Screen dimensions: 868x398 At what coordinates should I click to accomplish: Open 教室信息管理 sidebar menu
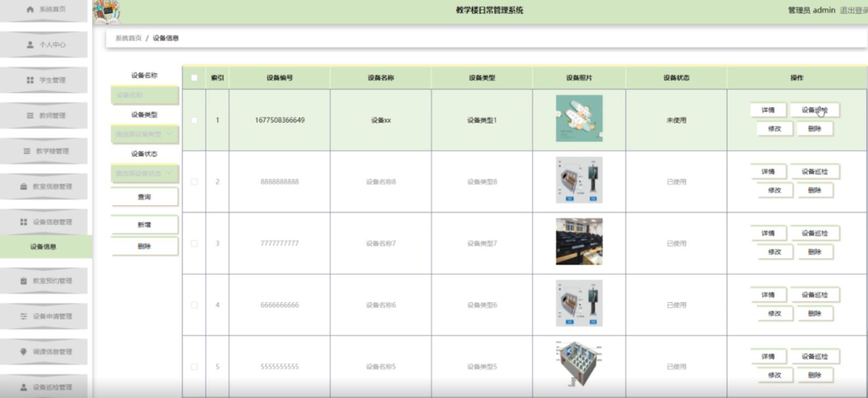[44, 186]
